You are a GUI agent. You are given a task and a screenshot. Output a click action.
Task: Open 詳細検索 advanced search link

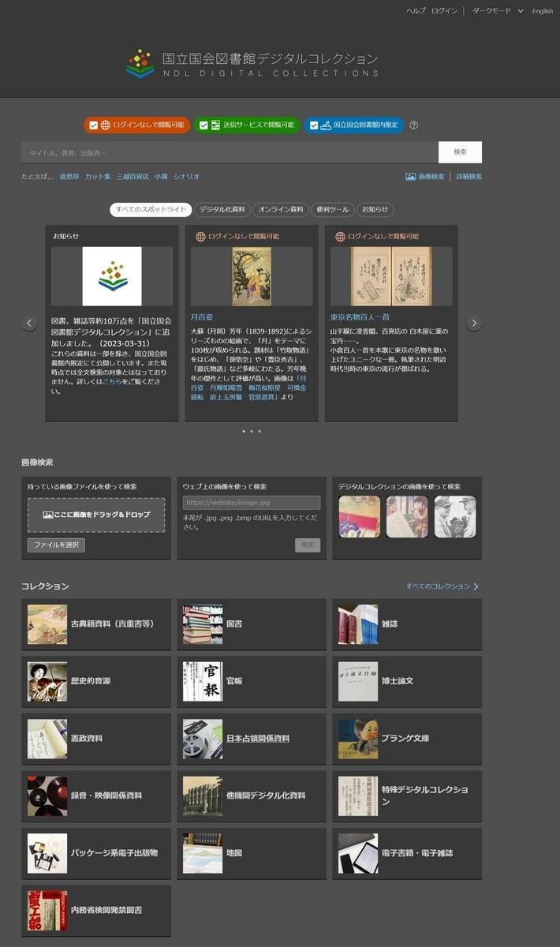[469, 177]
